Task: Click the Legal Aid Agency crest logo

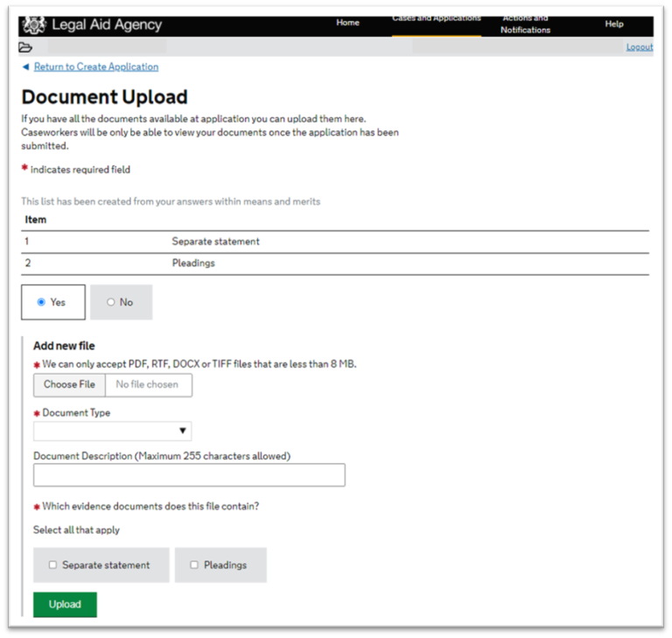Action: [33, 25]
